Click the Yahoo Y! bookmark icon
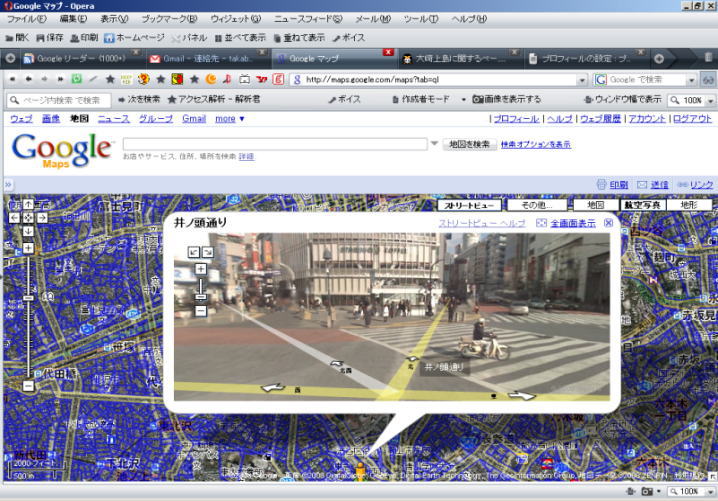718x501 pixels. coord(261,79)
